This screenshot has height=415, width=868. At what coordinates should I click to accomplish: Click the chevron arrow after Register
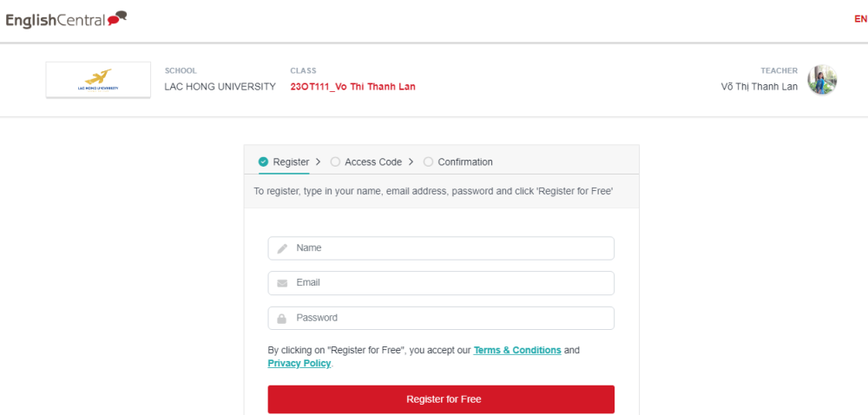tap(318, 162)
